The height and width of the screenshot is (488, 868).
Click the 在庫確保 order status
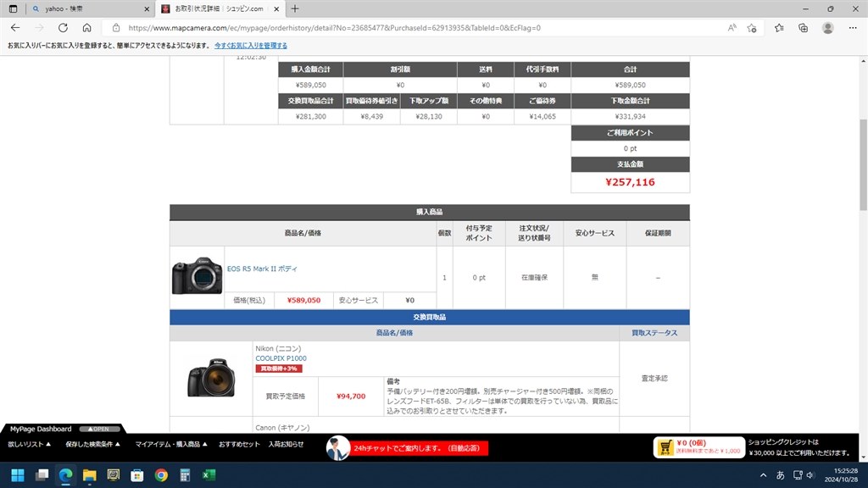tap(534, 278)
